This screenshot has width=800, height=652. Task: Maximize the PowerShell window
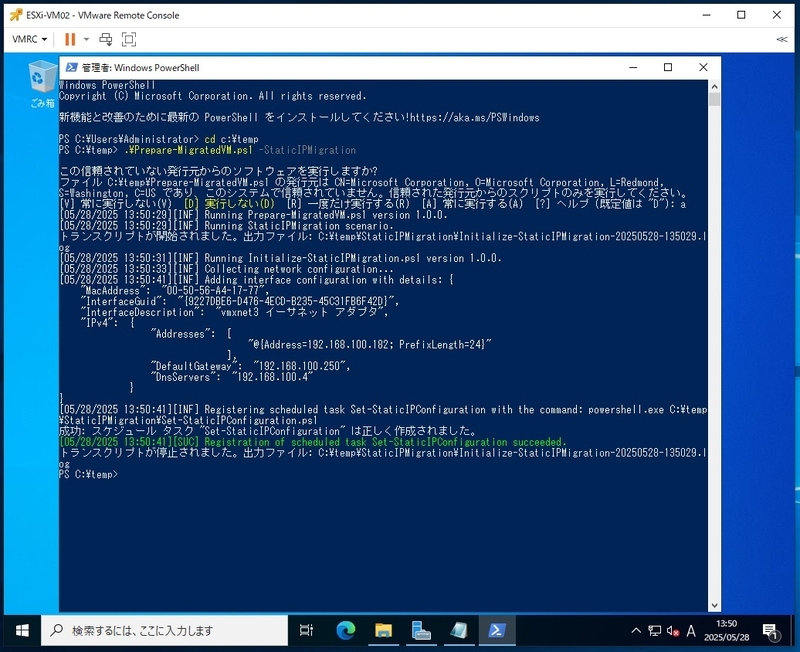click(668, 67)
